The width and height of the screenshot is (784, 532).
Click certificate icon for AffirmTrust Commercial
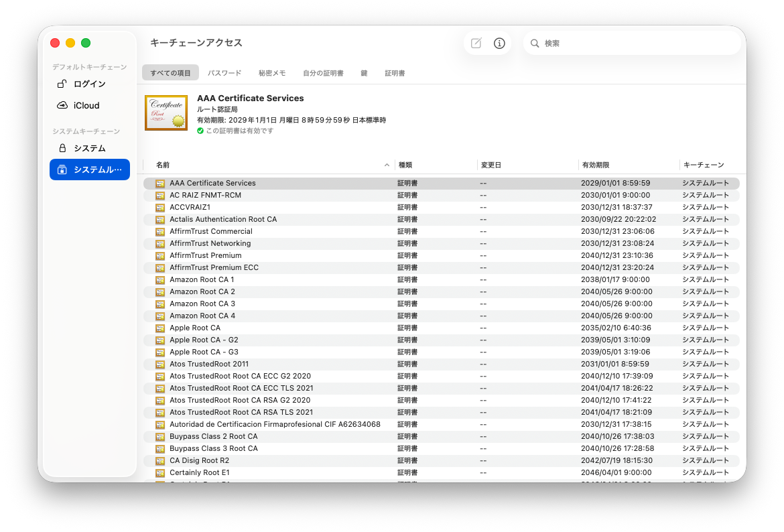[160, 232]
